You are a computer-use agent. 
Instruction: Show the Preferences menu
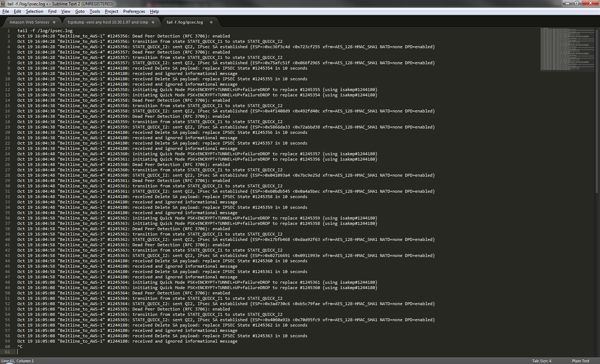(134, 11)
